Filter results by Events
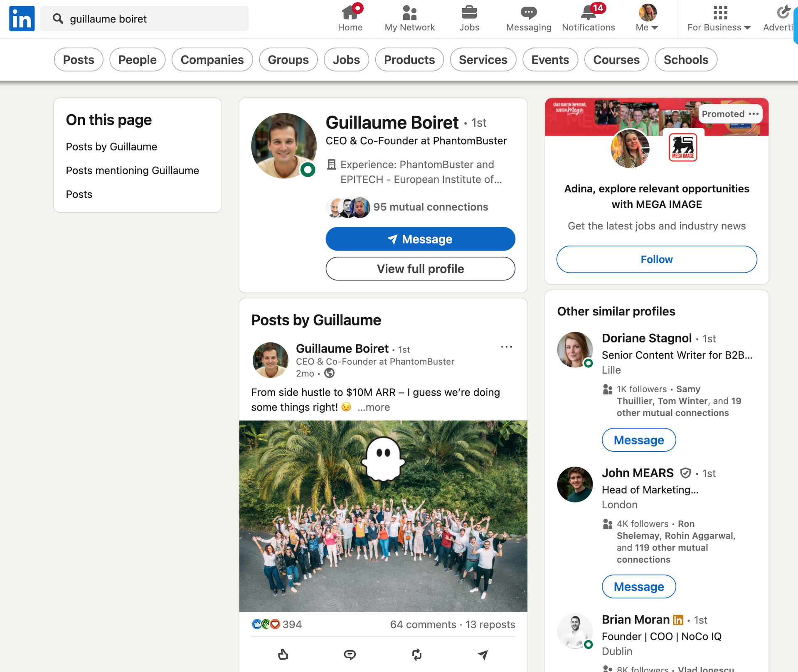This screenshot has width=798, height=672. click(550, 59)
